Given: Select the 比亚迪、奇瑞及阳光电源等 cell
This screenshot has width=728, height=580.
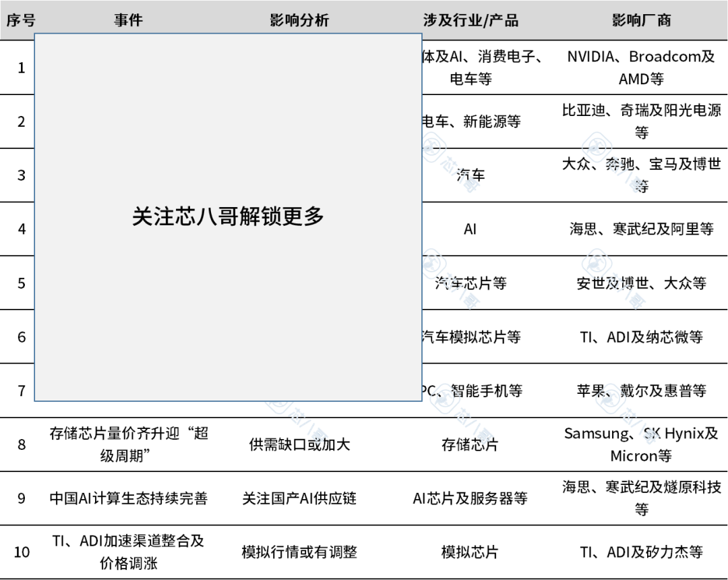Looking at the screenshot, I should pos(641,121).
